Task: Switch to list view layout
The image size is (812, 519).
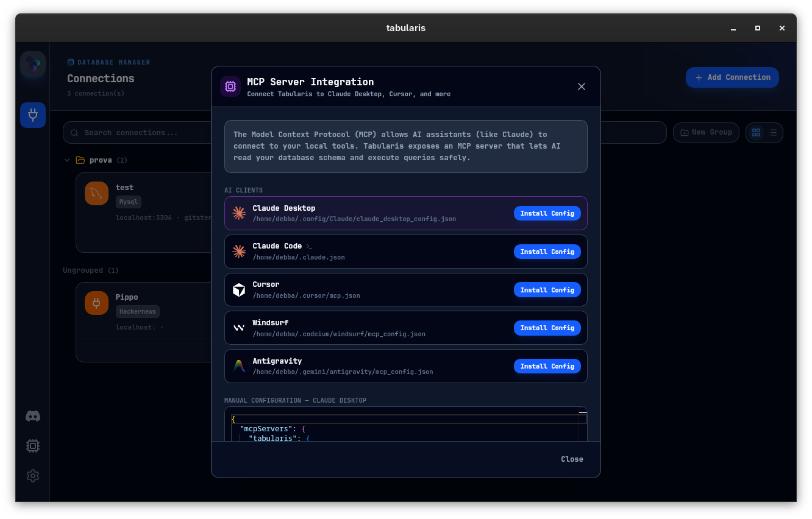Action: tap(773, 132)
